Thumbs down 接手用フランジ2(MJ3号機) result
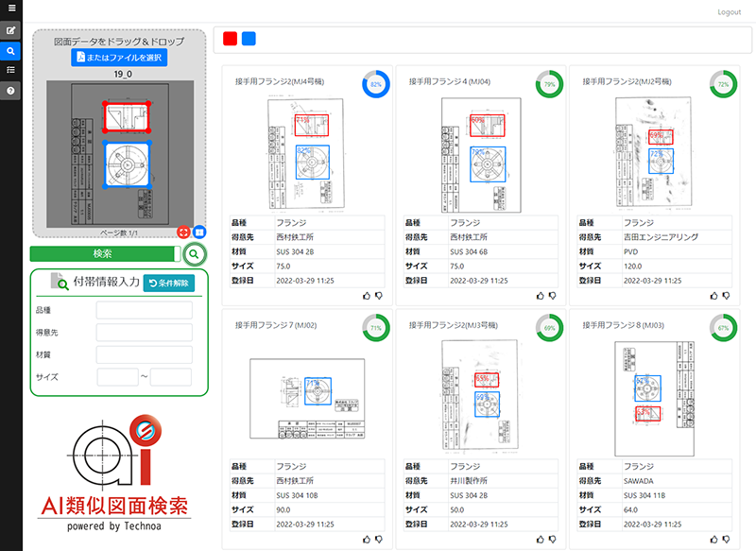 553,540
